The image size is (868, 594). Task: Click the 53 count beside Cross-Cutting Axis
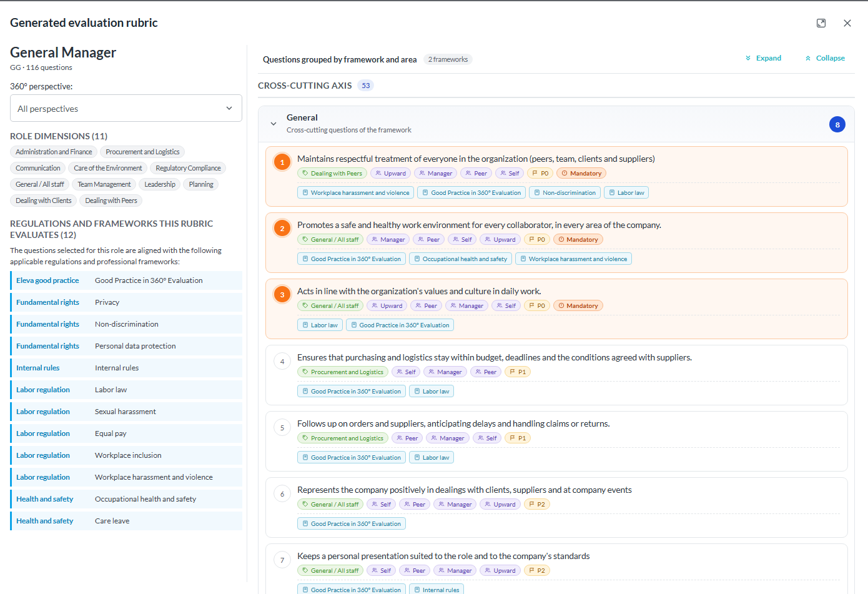pos(366,86)
